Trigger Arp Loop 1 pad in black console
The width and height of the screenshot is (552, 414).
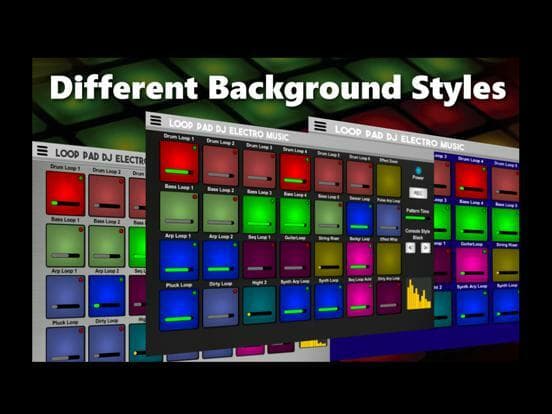[179, 260]
